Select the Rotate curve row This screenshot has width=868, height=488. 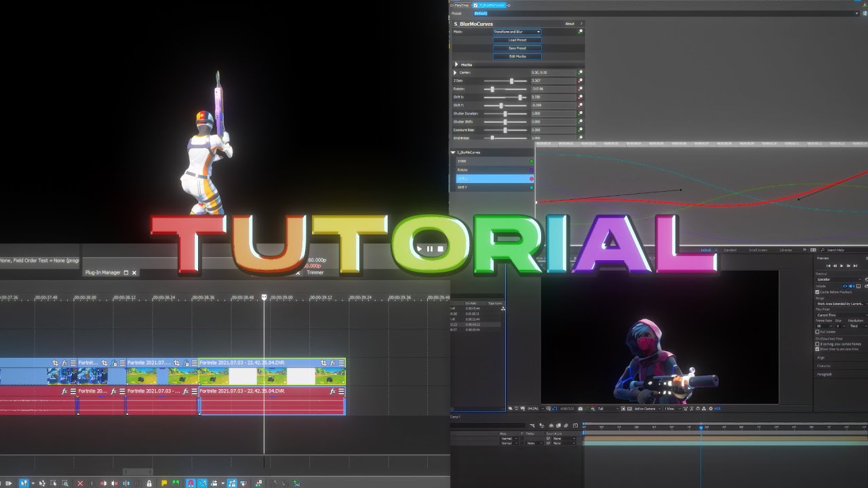click(x=495, y=170)
